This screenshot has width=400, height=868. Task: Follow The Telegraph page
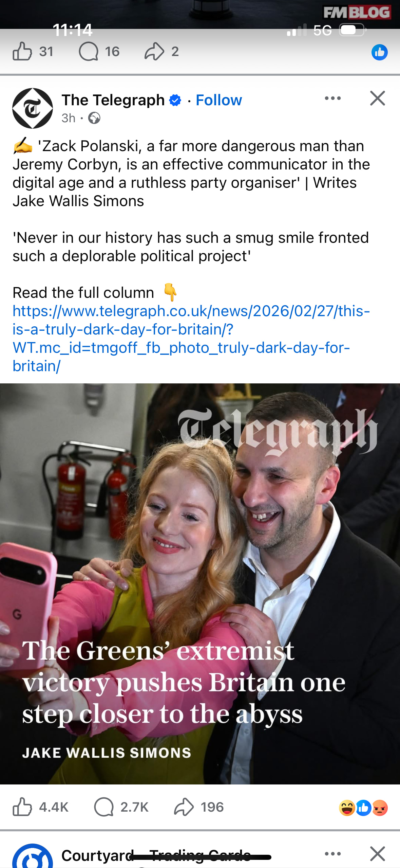pyautogui.click(x=219, y=100)
